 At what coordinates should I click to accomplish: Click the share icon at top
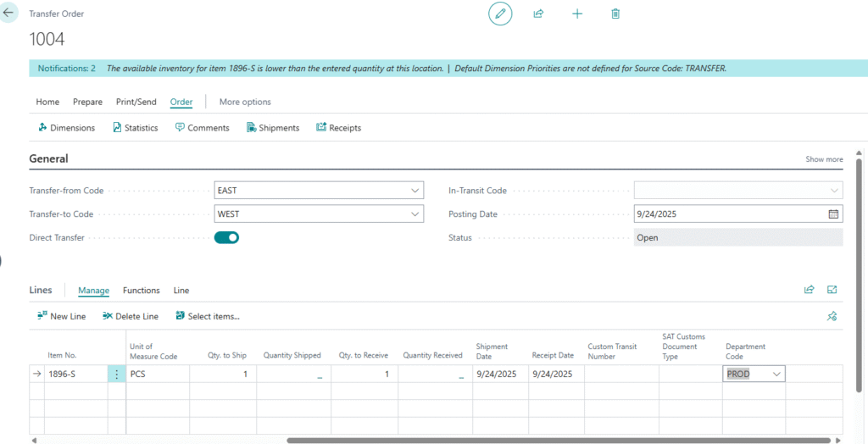point(538,14)
